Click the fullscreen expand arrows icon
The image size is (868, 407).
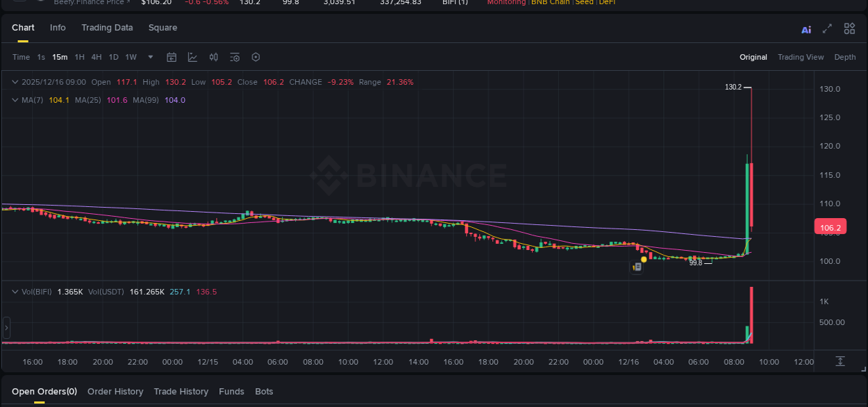pos(827,29)
